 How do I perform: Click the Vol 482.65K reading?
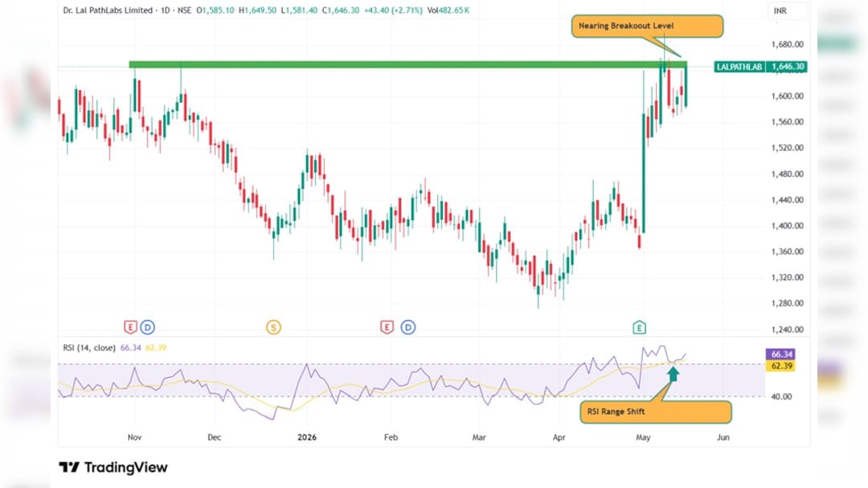click(448, 10)
